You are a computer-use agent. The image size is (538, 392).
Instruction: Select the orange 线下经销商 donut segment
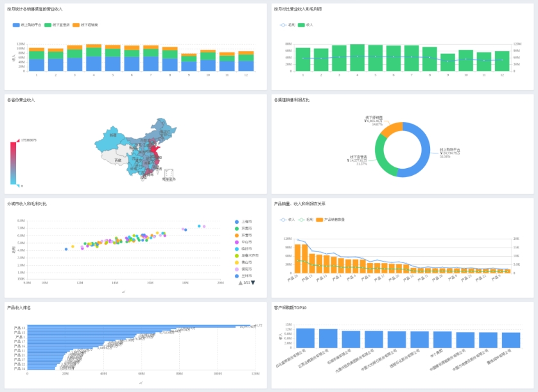tap(391, 129)
